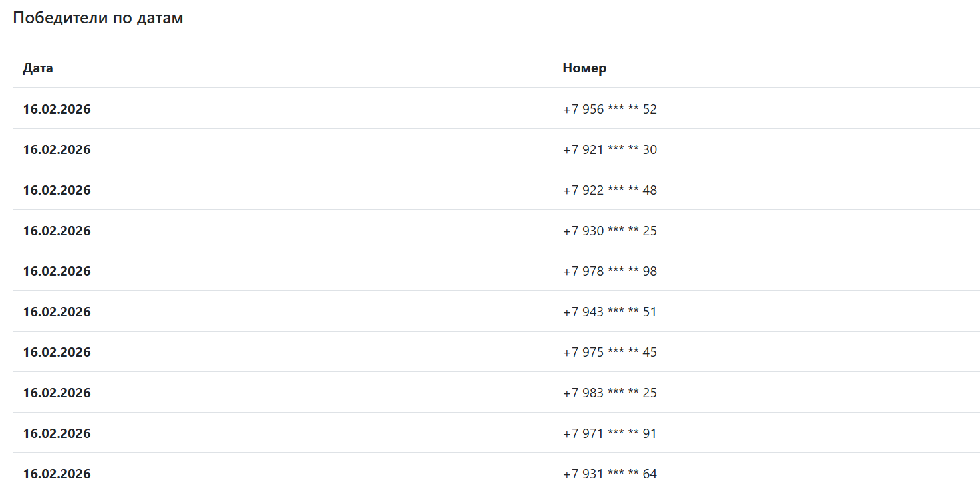
Task: Select the date in the +7 921 row
Action: (57, 149)
